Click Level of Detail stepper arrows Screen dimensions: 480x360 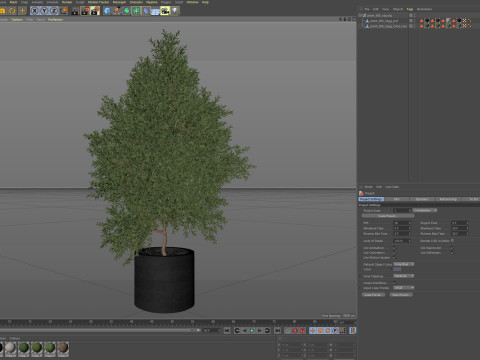pyautogui.click(x=410, y=241)
